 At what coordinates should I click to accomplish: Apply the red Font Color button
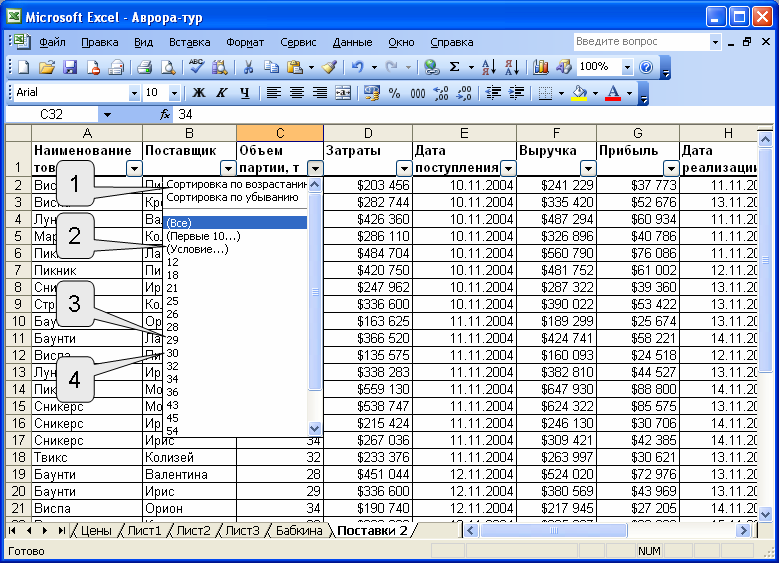[x=614, y=92]
